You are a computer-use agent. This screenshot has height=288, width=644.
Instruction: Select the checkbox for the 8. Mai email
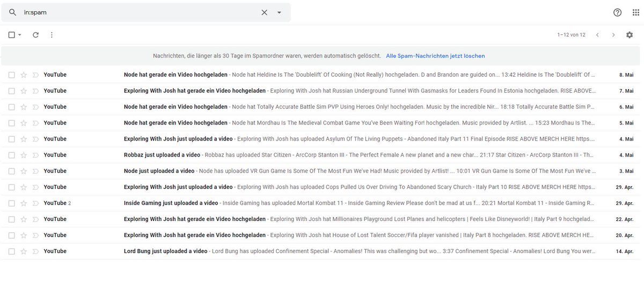[12, 75]
